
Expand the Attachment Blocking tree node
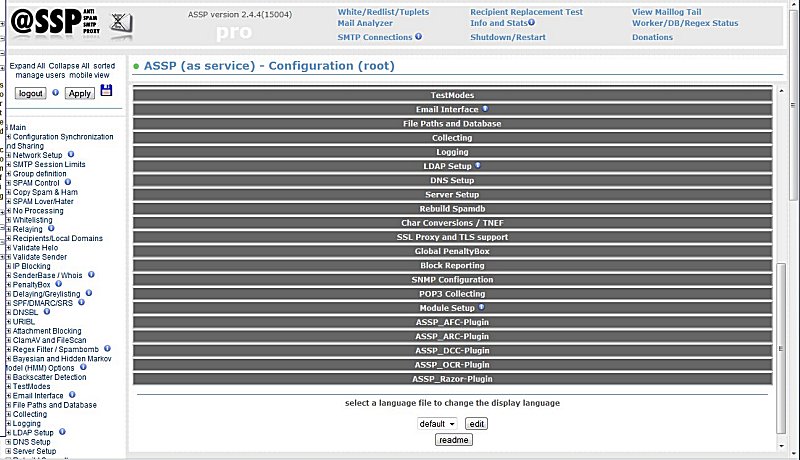(9, 331)
